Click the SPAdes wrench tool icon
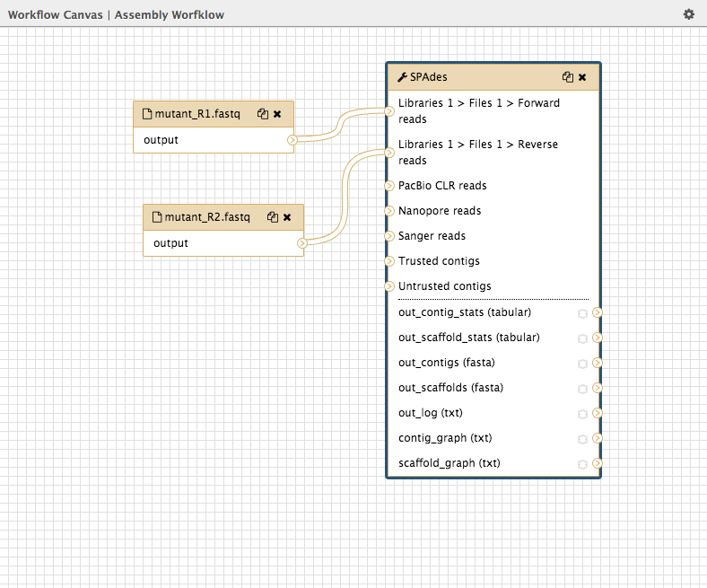 tap(402, 77)
